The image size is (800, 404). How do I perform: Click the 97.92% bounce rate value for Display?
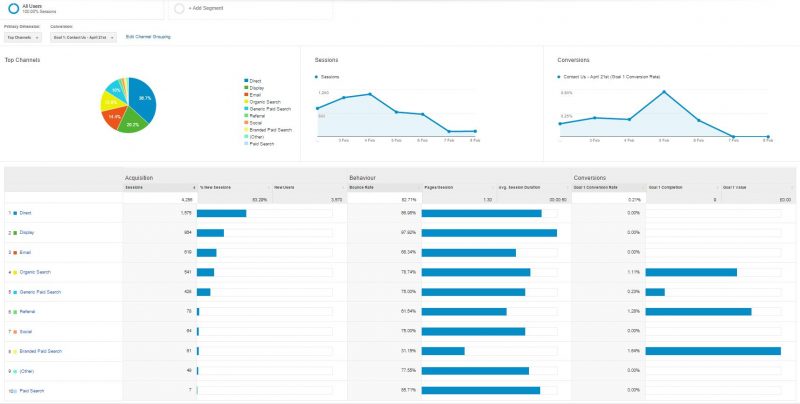click(409, 233)
